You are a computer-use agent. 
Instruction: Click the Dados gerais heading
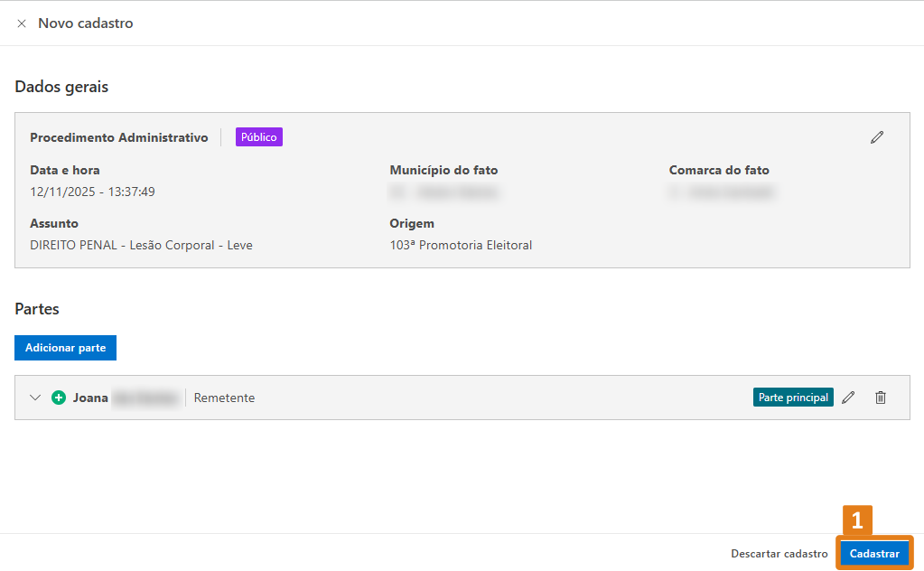click(x=61, y=87)
